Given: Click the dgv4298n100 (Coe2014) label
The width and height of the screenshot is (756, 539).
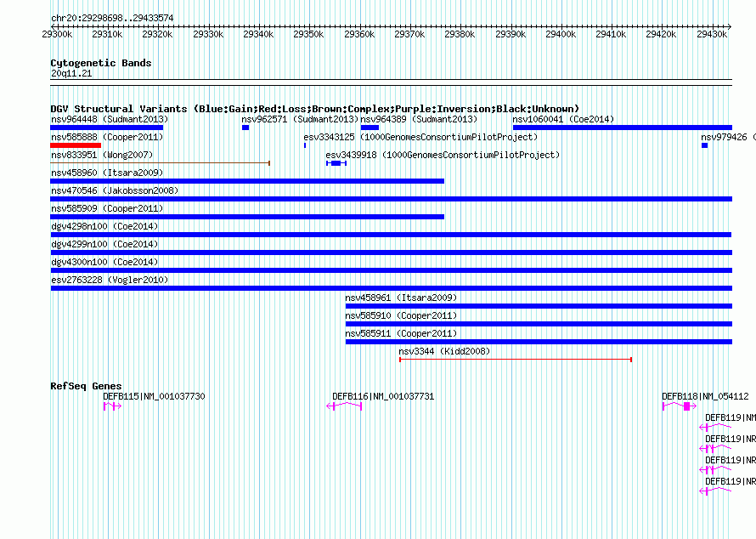Looking at the screenshot, I should [x=104, y=226].
